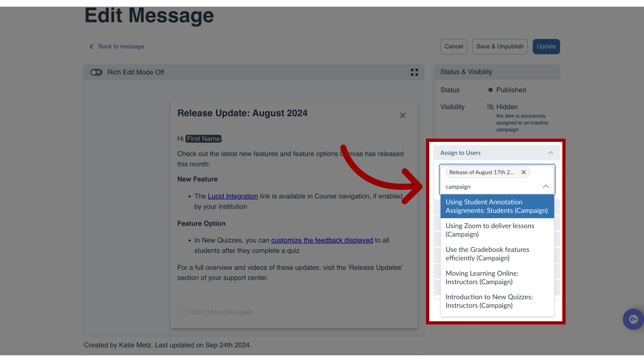Click the remove tag X icon on campaign
Image resolution: width=644 pixels, height=362 pixels.
pyautogui.click(x=523, y=172)
